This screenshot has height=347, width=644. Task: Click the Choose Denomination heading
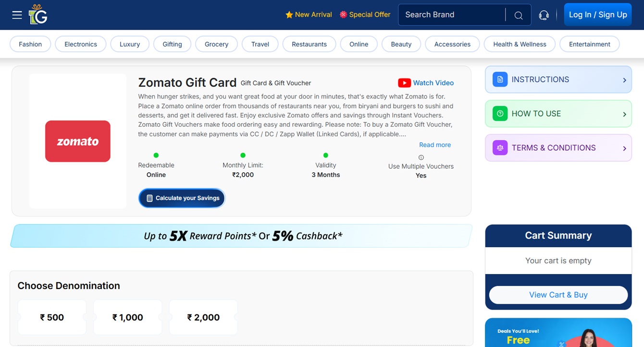69,286
